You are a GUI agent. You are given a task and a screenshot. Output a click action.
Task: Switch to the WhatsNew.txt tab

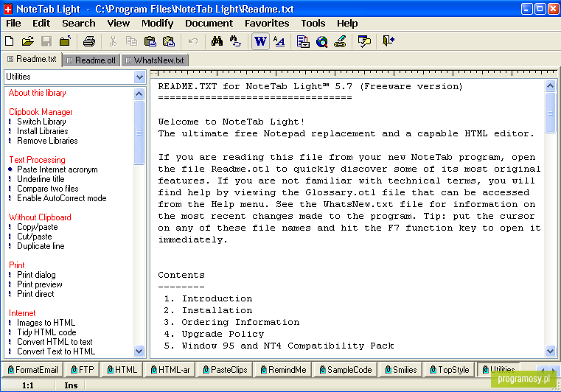155,60
